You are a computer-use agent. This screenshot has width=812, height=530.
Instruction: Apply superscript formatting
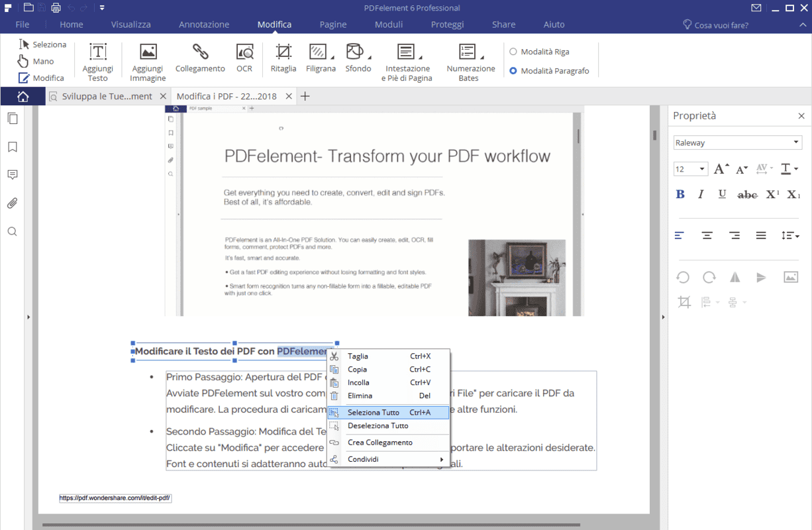772,194
